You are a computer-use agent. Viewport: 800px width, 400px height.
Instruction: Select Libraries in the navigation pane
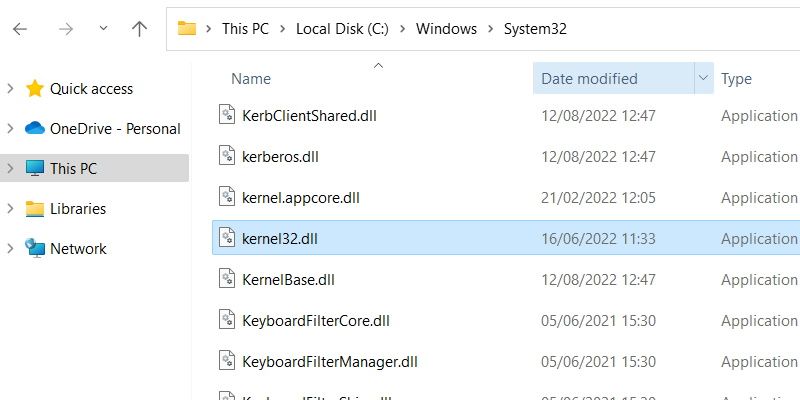pos(78,208)
